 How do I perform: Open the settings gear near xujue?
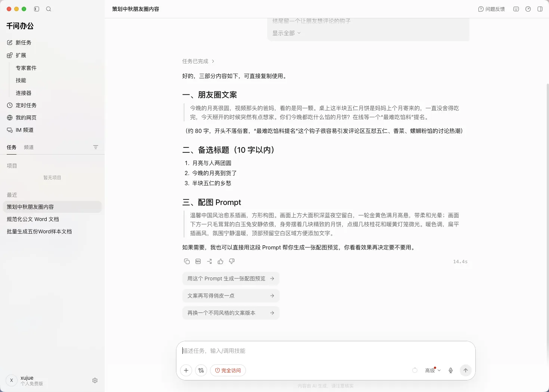tap(95, 380)
